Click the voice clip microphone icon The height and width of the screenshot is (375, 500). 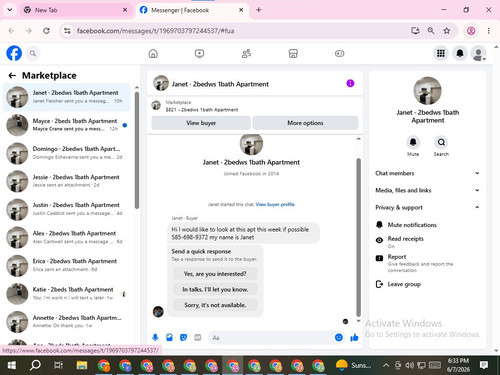(155, 338)
